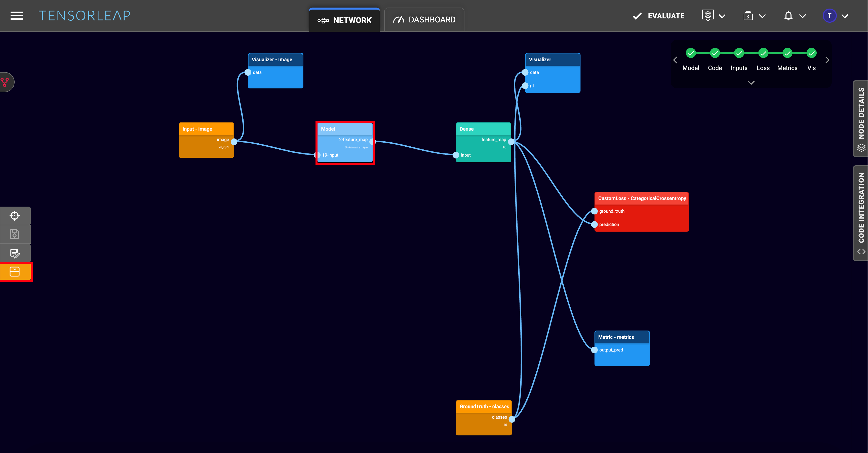Screen dimensions: 868x453
Task: Open the Node Details side tab
Action: [x=861, y=118]
